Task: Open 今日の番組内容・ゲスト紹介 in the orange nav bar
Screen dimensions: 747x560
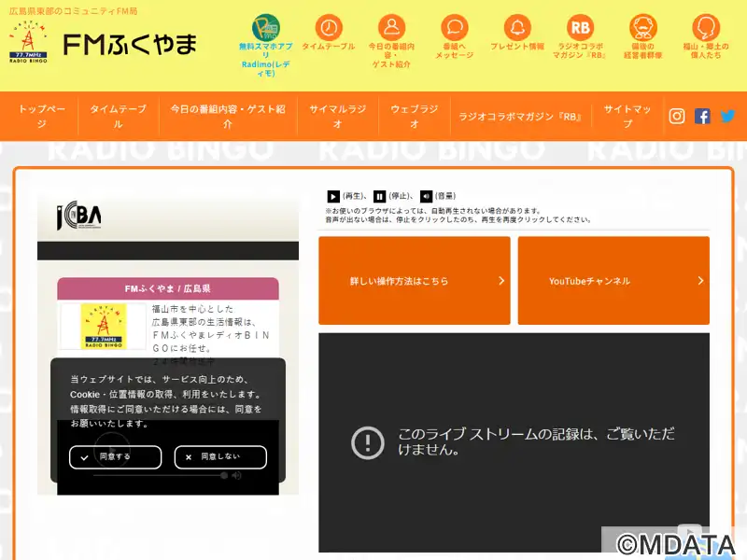Action: (x=228, y=116)
